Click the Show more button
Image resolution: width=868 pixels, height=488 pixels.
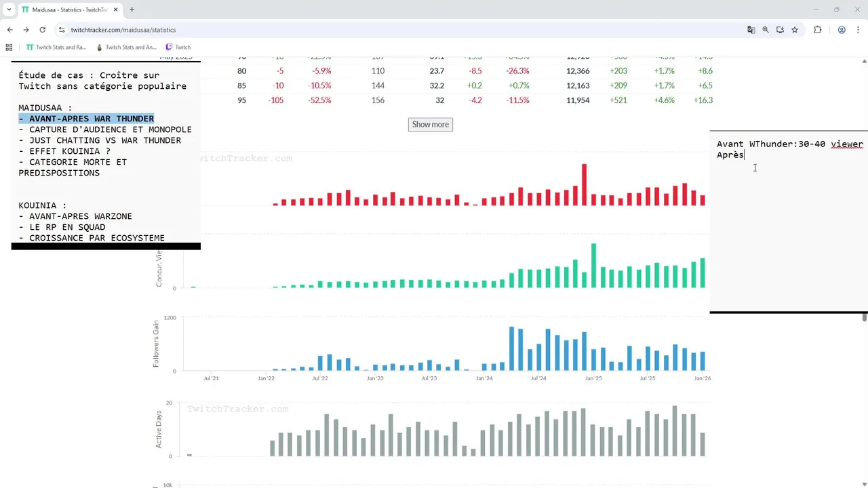(430, 124)
